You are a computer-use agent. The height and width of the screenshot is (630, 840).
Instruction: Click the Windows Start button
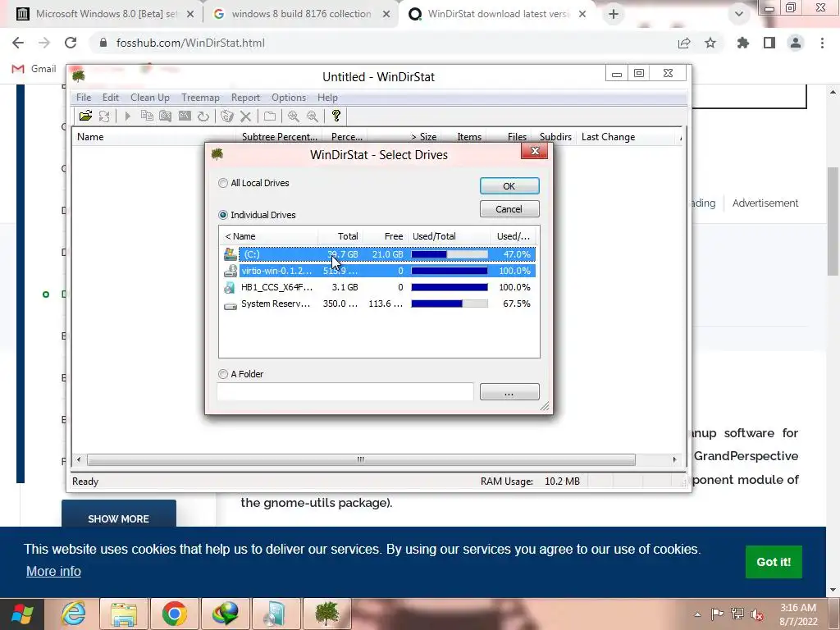tap(22, 614)
